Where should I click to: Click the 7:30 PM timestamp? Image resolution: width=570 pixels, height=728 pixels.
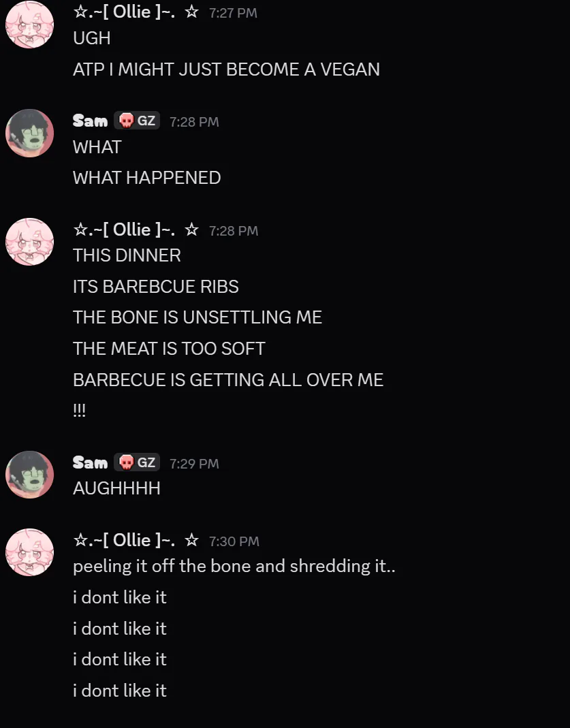coord(234,541)
